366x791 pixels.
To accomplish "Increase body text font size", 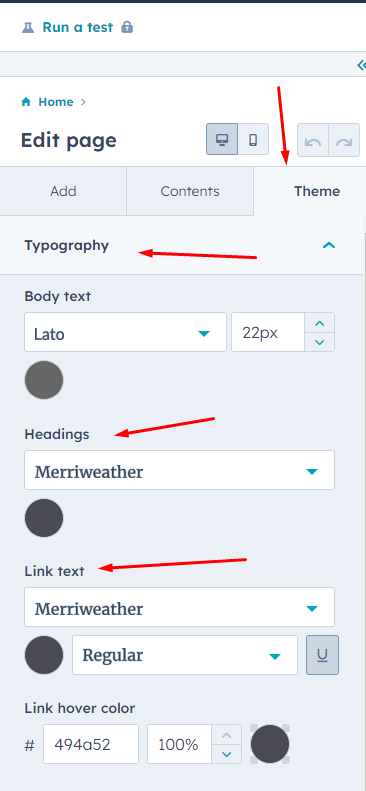I will [x=320, y=323].
